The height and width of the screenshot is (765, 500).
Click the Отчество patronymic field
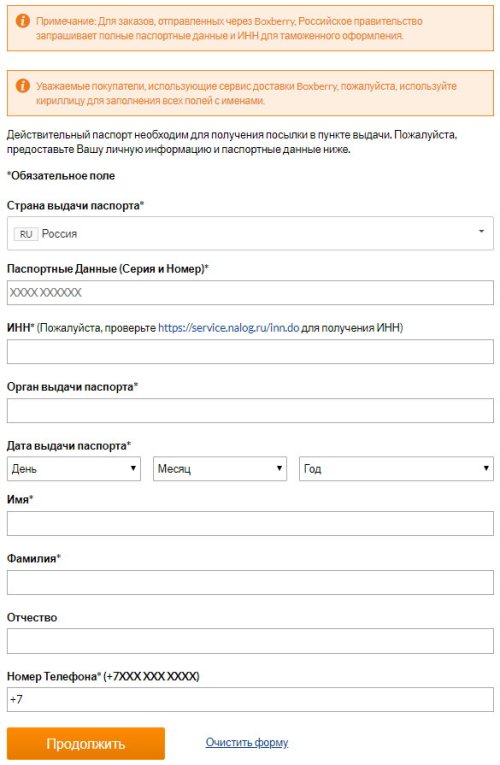[x=250, y=641]
